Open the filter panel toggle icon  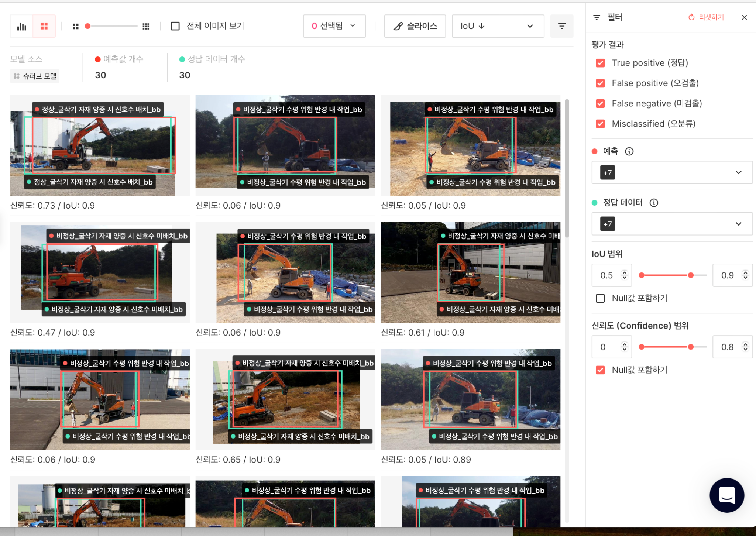point(561,26)
